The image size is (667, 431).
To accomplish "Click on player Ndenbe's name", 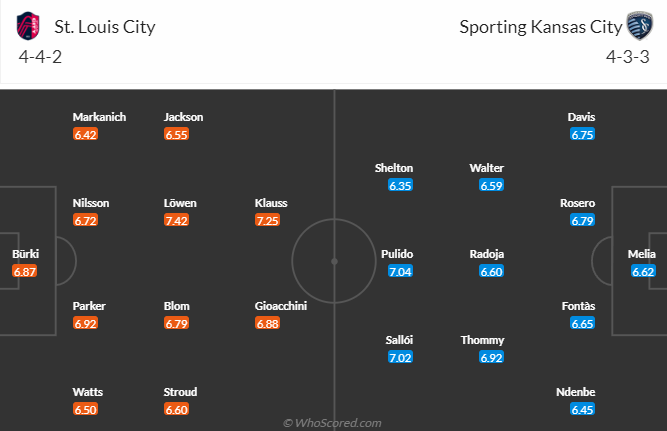I will (x=576, y=392).
